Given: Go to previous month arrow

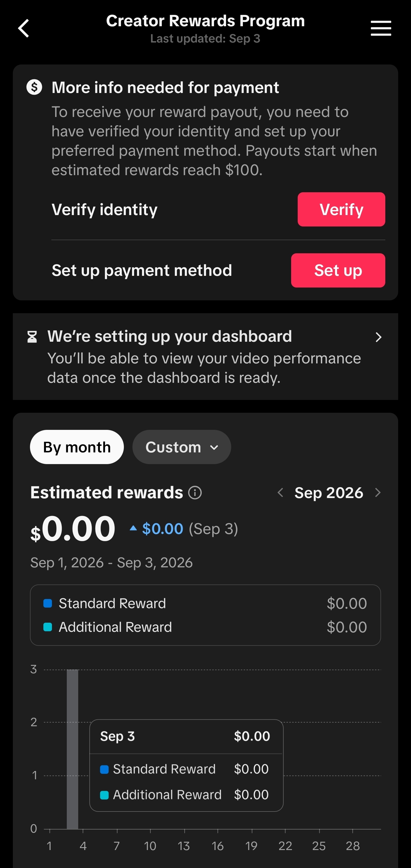Looking at the screenshot, I should click(280, 493).
